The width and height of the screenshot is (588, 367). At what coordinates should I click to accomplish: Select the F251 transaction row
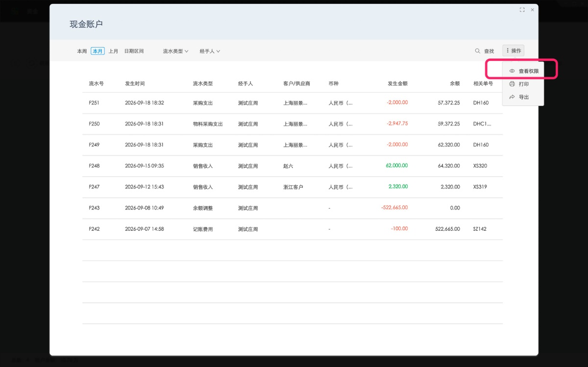pos(293,103)
